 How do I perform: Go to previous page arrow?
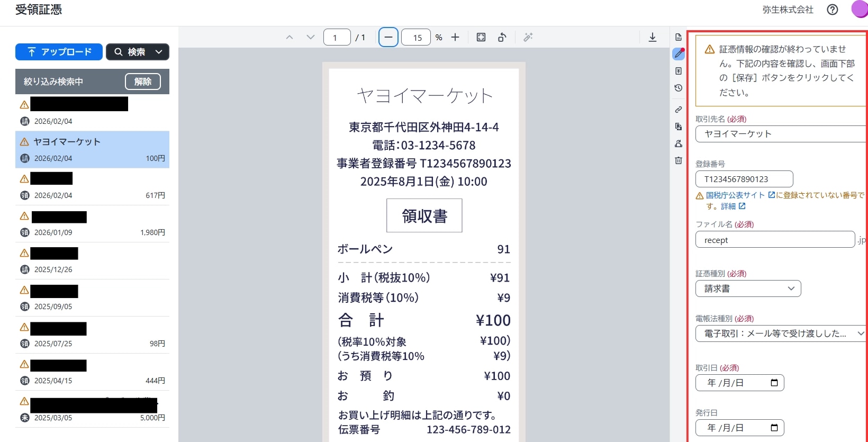(290, 37)
